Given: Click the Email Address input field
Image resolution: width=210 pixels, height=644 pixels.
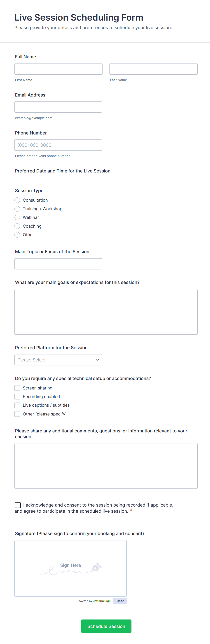Looking at the screenshot, I should tap(58, 107).
